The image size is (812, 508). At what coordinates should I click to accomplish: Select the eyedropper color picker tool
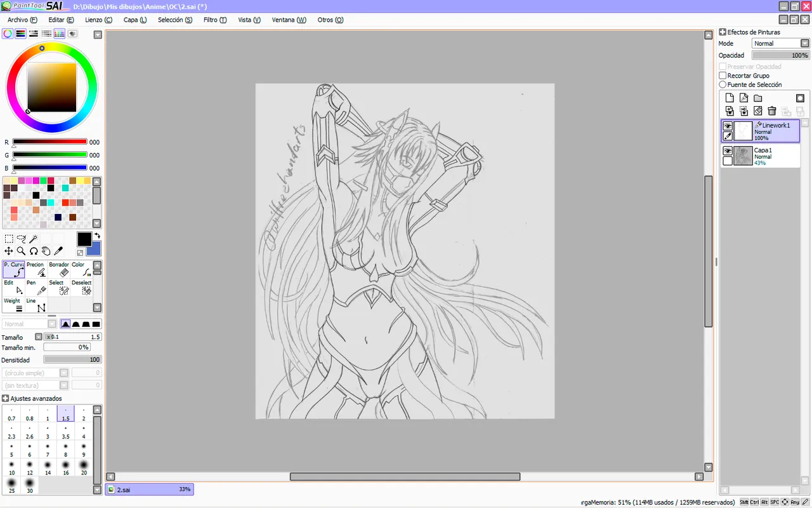[58, 251]
